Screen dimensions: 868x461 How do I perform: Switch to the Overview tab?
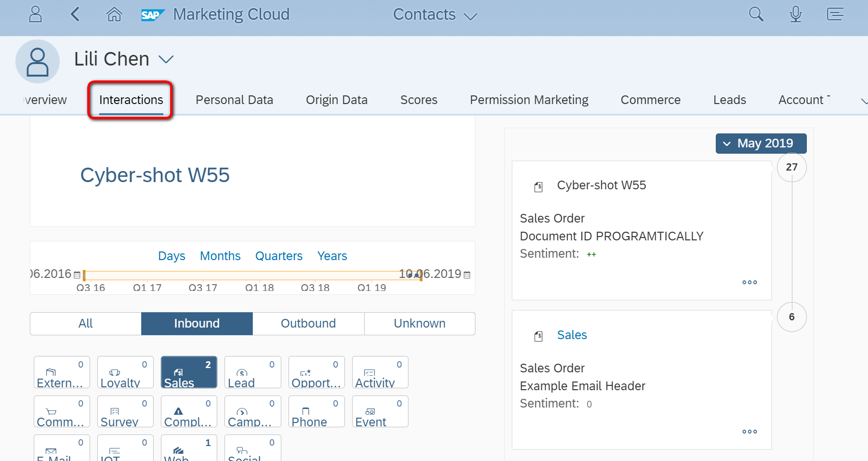pyautogui.click(x=46, y=100)
